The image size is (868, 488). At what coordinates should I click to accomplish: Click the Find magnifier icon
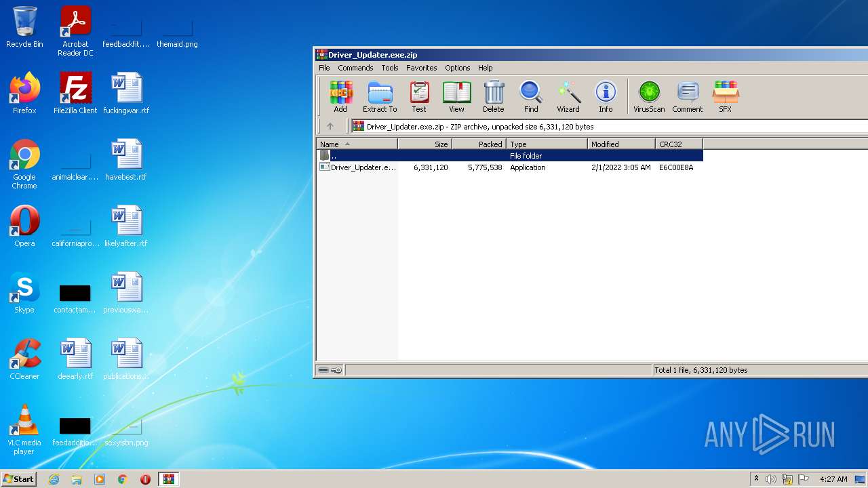coord(531,97)
